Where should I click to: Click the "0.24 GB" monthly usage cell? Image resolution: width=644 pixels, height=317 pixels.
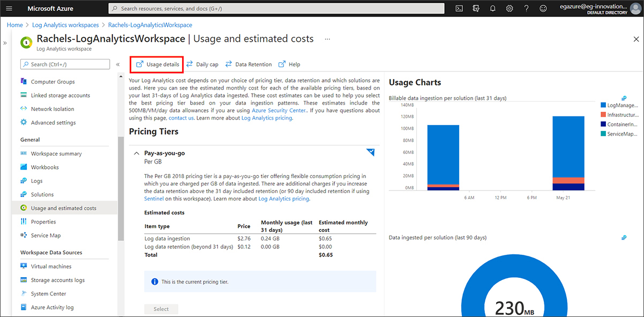(271, 238)
